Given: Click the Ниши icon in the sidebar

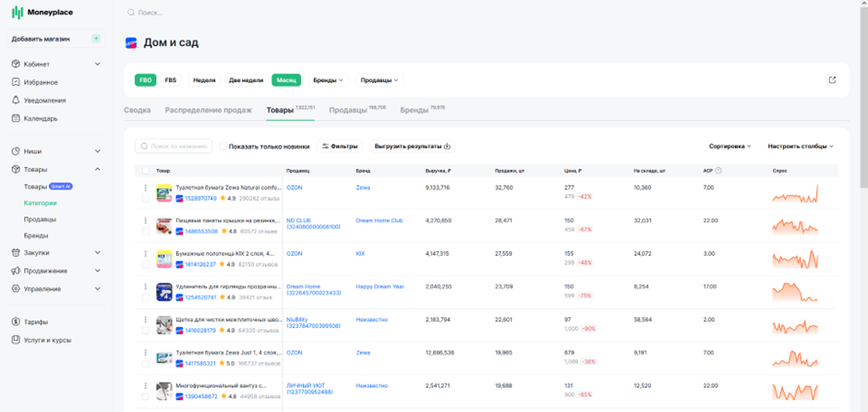Looking at the screenshot, I should click(16, 151).
